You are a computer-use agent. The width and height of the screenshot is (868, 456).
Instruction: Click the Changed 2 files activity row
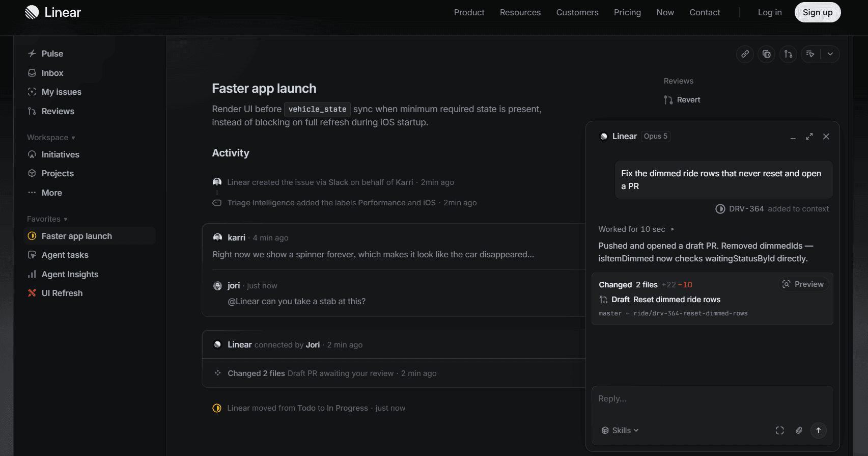[x=394, y=373]
